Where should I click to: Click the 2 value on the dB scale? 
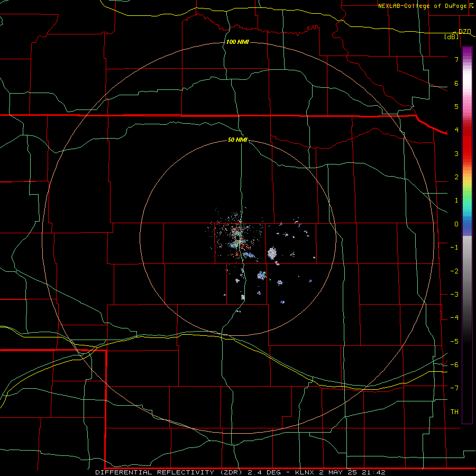point(456,177)
